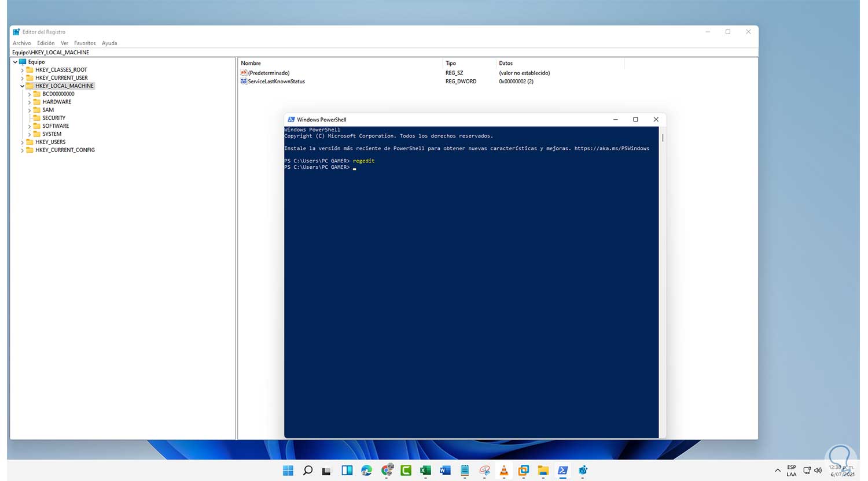Open File Explorer from taskbar
The height and width of the screenshot is (481, 868).
(543, 471)
